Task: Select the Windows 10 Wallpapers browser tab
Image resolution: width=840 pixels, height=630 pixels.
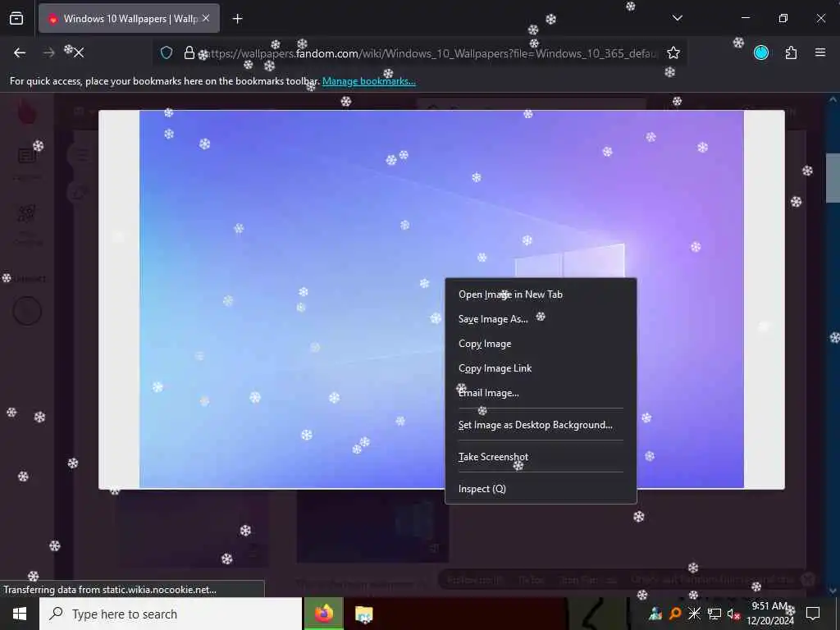Action: [129, 19]
